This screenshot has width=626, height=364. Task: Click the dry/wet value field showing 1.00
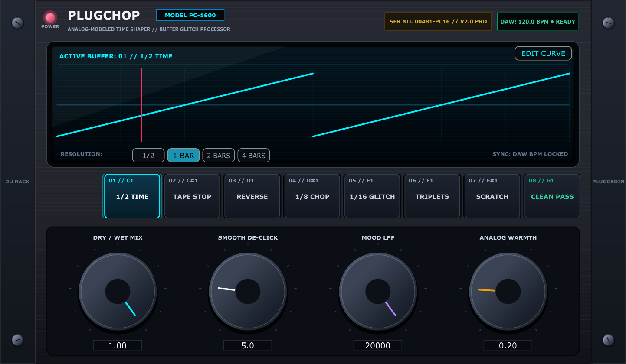[118, 345]
